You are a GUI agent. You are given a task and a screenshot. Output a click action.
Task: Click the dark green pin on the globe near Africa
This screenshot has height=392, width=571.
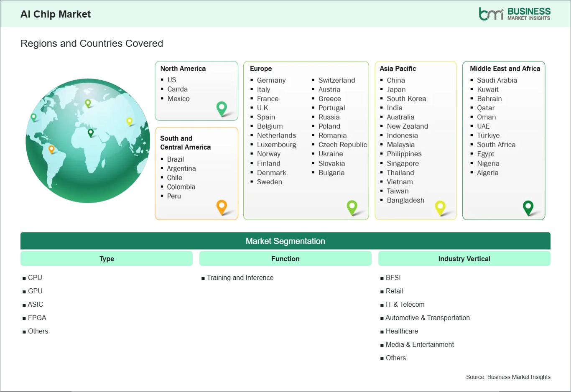(x=89, y=133)
